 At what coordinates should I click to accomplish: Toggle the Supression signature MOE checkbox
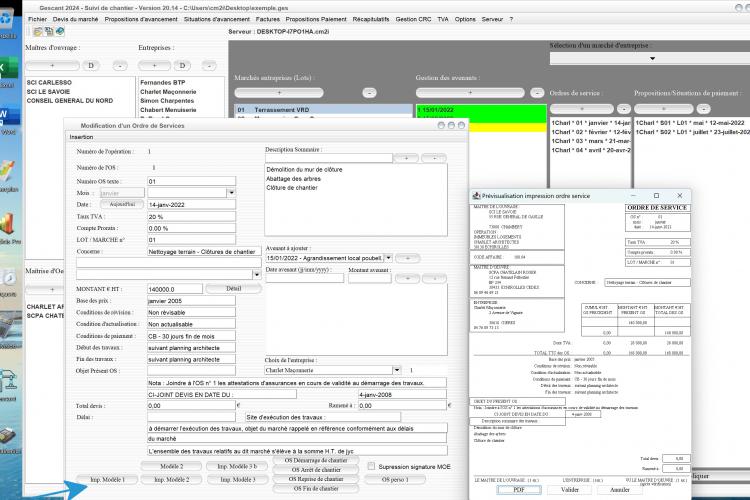(371, 466)
